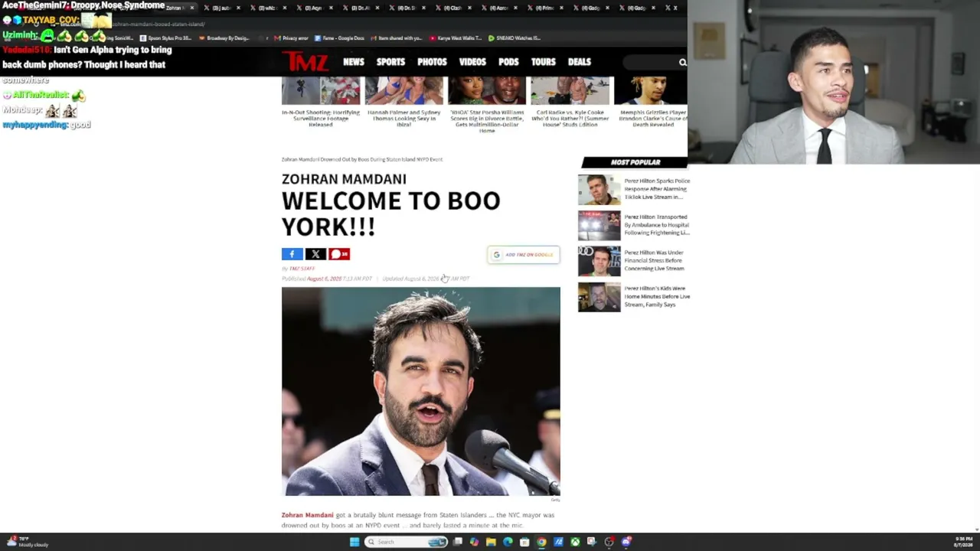The image size is (980, 551).
Task: Click the Hannah Palmer story thumbnail
Action: [404, 90]
